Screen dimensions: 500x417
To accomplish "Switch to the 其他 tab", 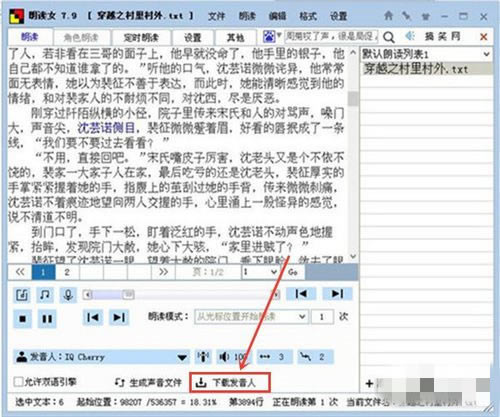I will [x=236, y=37].
